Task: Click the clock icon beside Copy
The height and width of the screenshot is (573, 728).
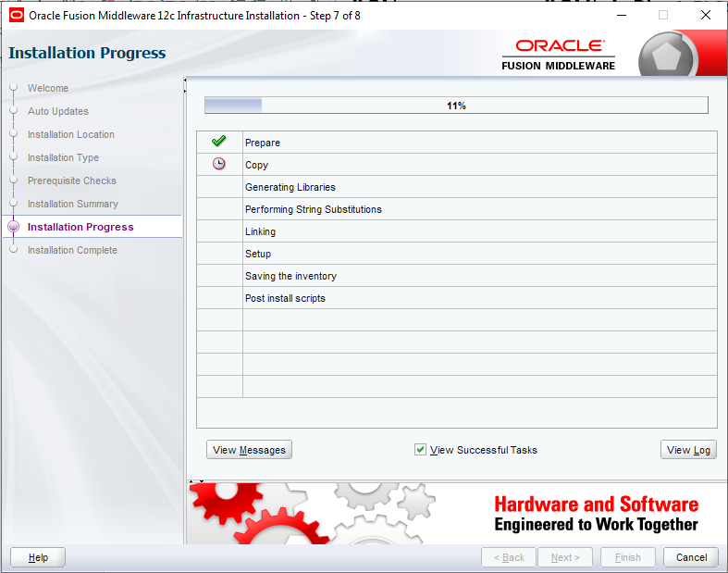Action: click(218, 164)
